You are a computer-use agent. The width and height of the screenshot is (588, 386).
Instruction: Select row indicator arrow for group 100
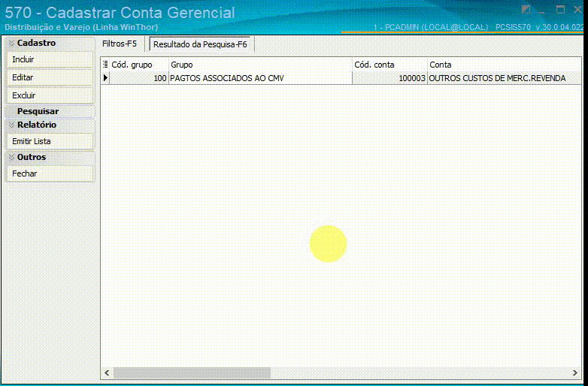click(x=105, y=78)
